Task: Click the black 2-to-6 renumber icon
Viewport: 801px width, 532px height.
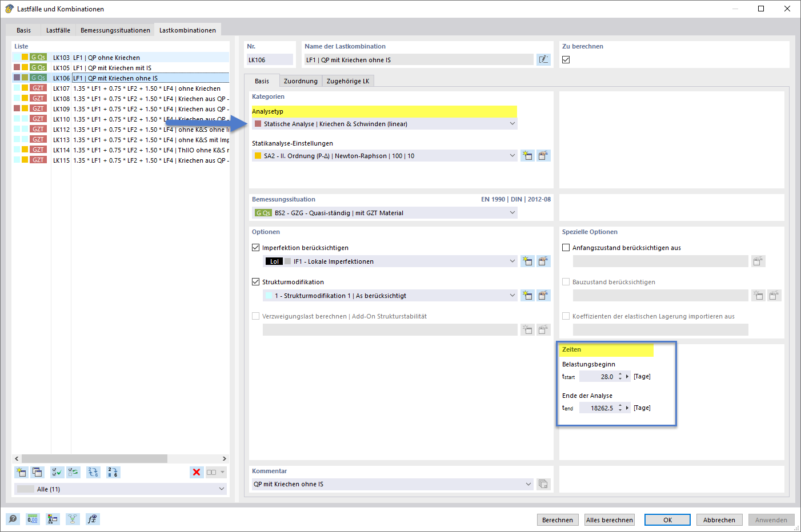Action: coord(113,472)
